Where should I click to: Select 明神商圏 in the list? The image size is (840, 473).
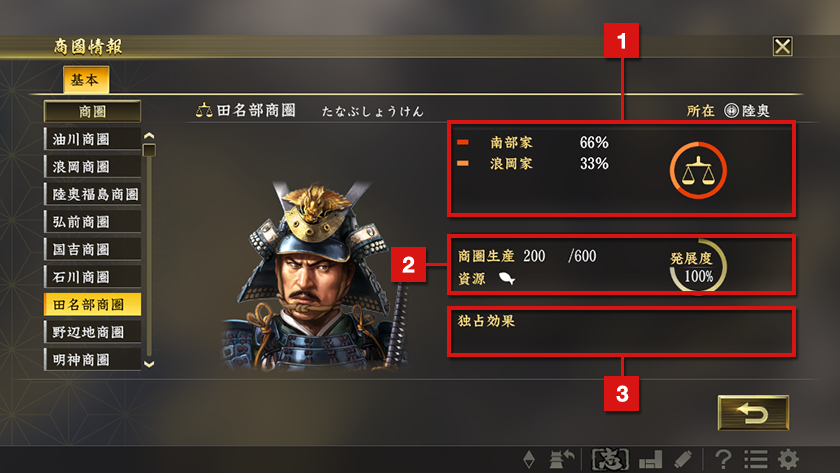point(92,359)
